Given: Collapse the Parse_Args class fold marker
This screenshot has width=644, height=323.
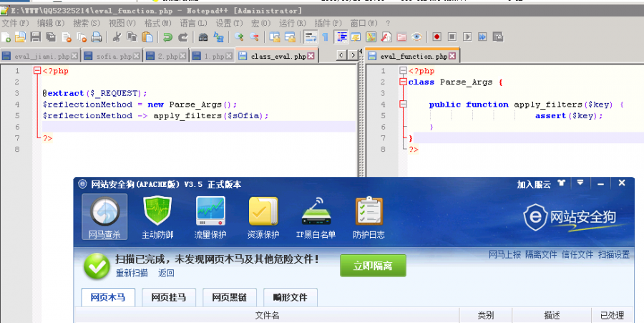Looking at the screenshot, I should (403, 82).
